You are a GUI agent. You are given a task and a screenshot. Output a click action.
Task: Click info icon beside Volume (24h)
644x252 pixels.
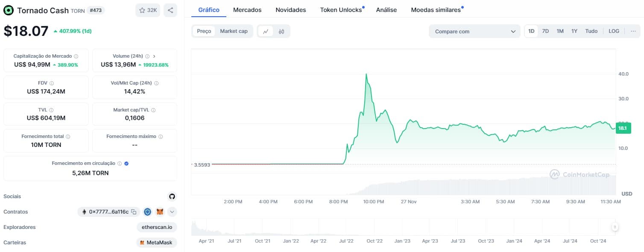[x=147, y=56]
